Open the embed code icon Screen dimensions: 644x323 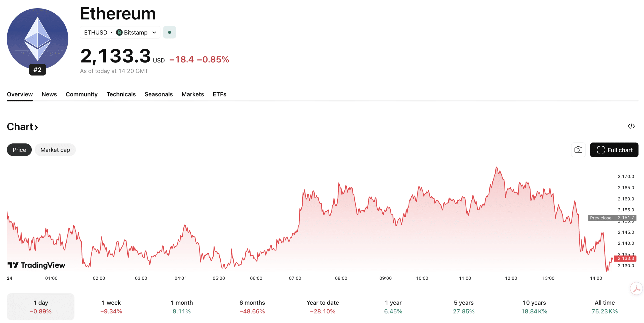coord(631,126)
